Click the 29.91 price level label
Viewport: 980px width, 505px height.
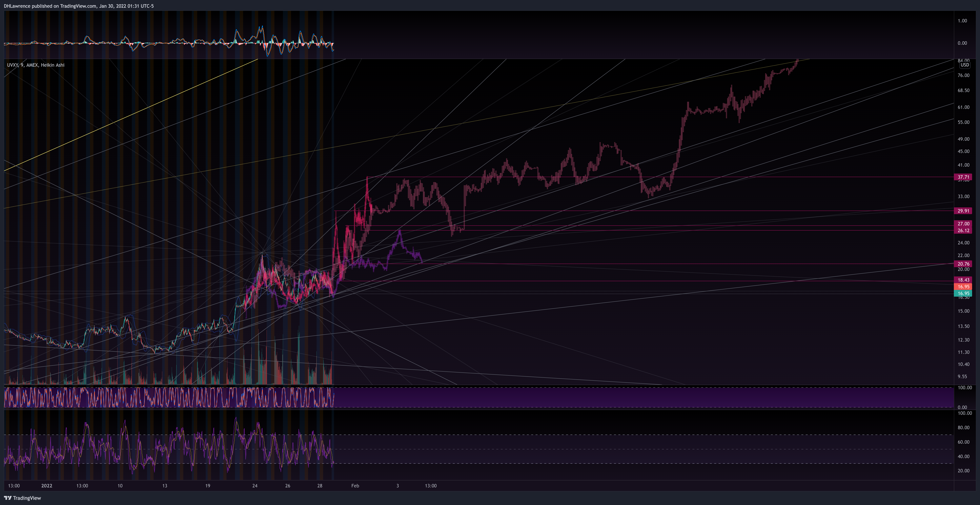click(x=963, y=211)
